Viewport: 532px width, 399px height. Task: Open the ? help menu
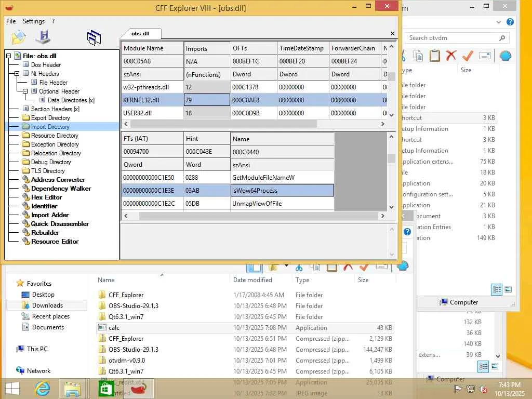[x=54, y=21]
